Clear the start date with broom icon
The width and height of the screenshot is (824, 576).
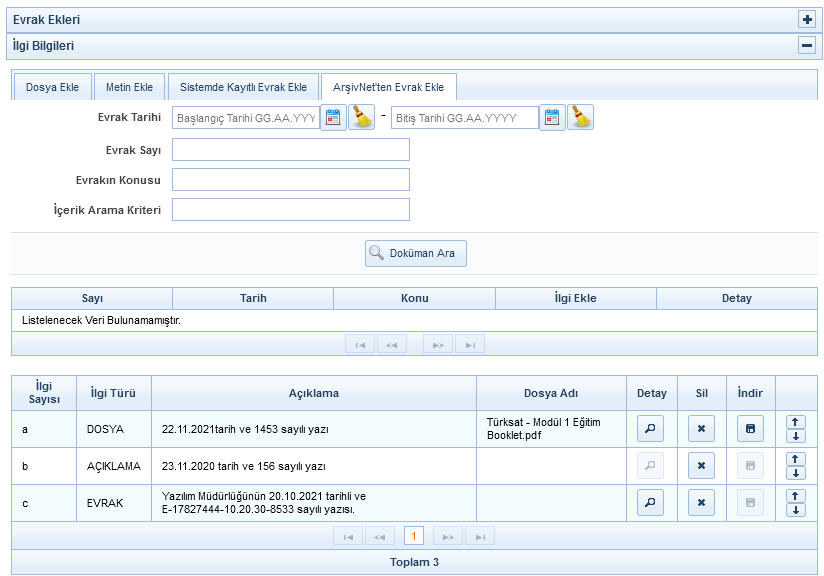[x=361, y=118]
